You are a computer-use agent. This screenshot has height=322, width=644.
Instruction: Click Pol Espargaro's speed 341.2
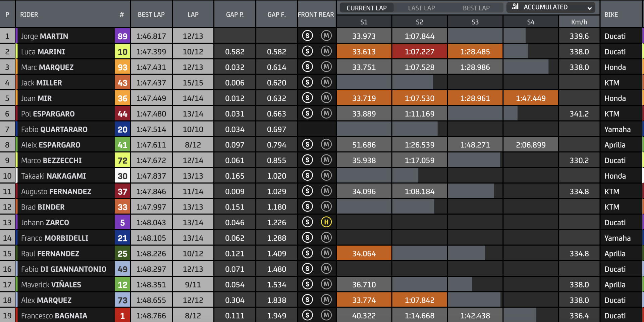[579, 114]
